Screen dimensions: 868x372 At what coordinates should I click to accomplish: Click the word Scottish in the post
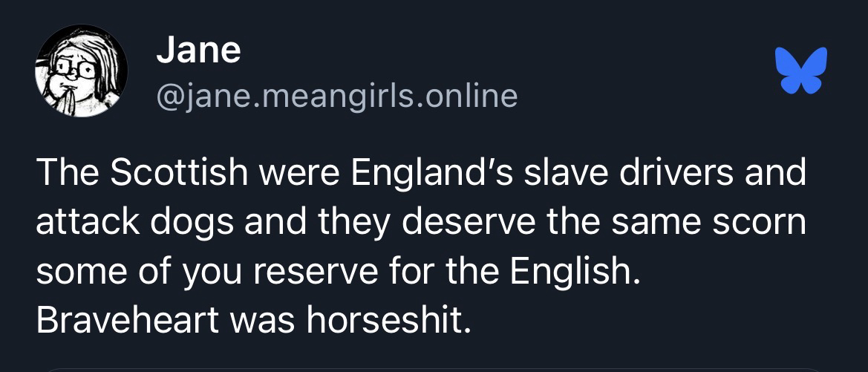(x=179, y=174)
